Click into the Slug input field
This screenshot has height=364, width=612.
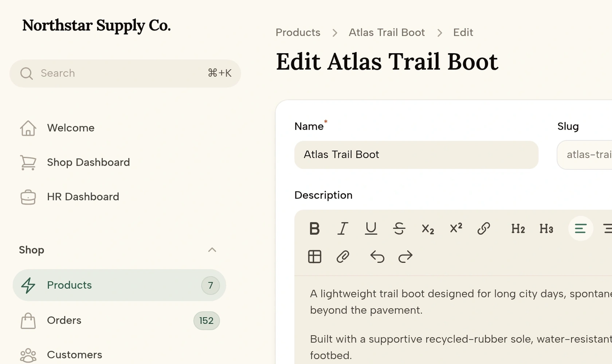584,155
